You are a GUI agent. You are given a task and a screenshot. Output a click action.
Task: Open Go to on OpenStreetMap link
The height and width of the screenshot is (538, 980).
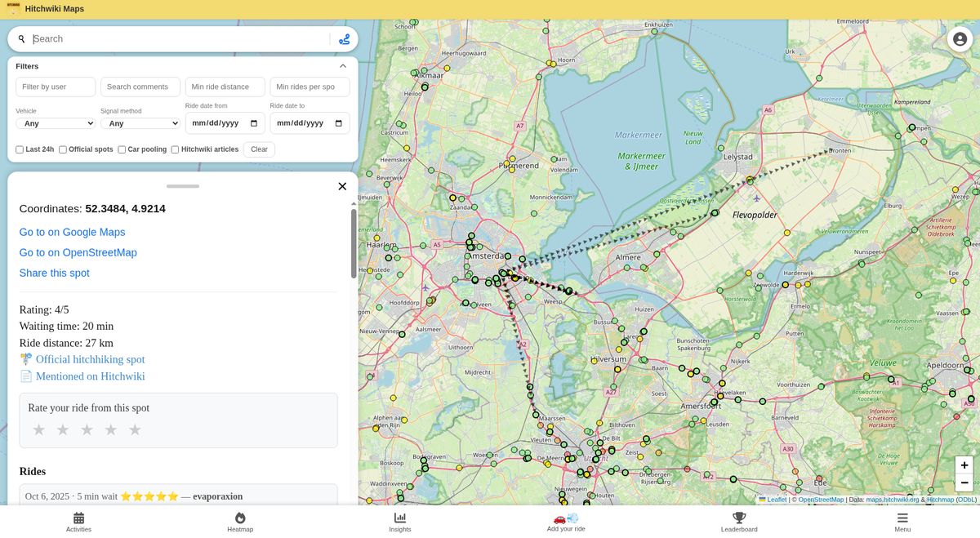tap(78, 252)
